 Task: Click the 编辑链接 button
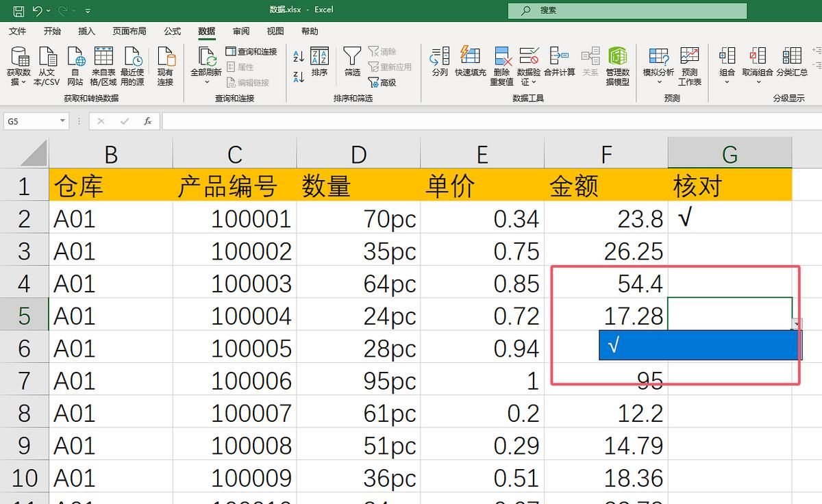(247, 82)
